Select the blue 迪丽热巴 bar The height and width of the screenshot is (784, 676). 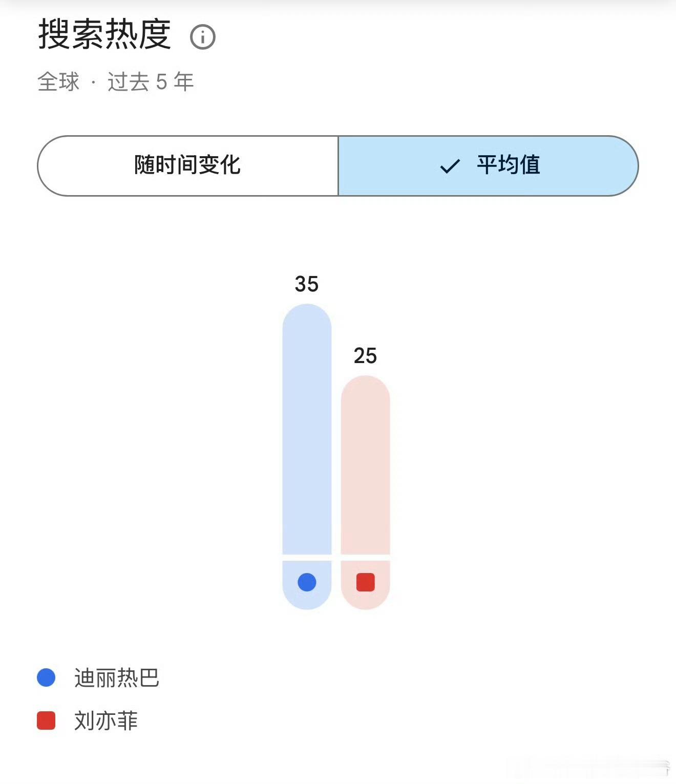[307, 429]
